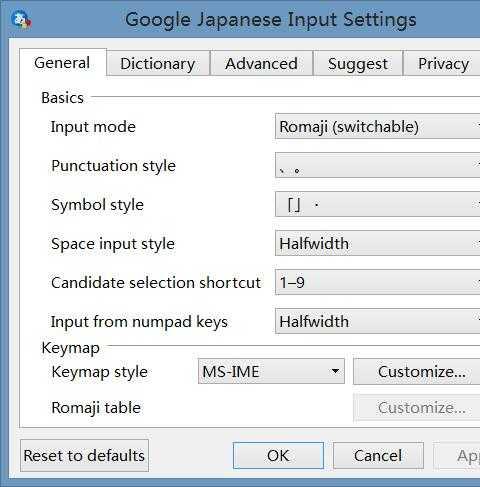Open the Input mode dropdown
The image size is (480, 487).
[377, 126]
